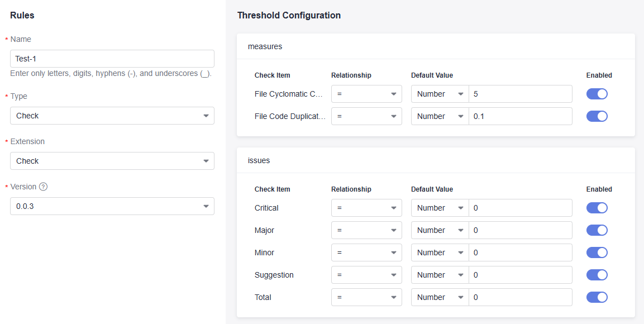Click the File Code Duplication value field
Viewport: 644px width, 324px height.
click(520, 116)
